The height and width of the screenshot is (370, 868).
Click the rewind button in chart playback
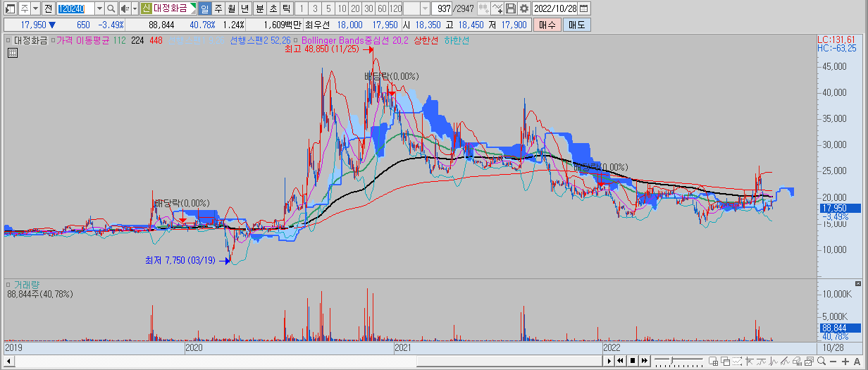[620, 361]
